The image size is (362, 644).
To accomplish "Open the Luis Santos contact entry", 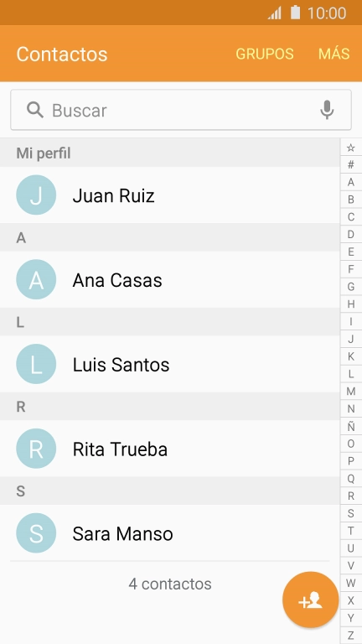I will [x=169, y=364].
